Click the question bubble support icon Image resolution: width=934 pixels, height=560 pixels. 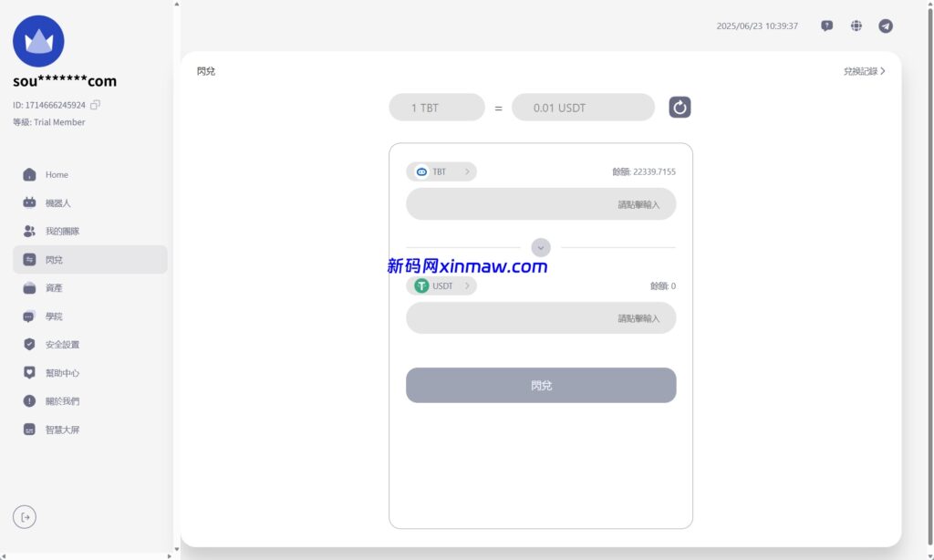(x=826, y=26)
